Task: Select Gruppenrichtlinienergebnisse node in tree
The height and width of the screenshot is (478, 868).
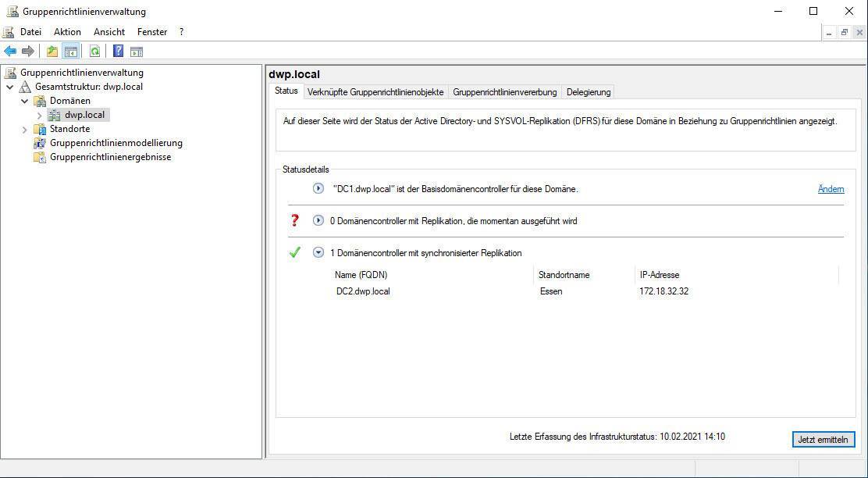Action: 110,157
